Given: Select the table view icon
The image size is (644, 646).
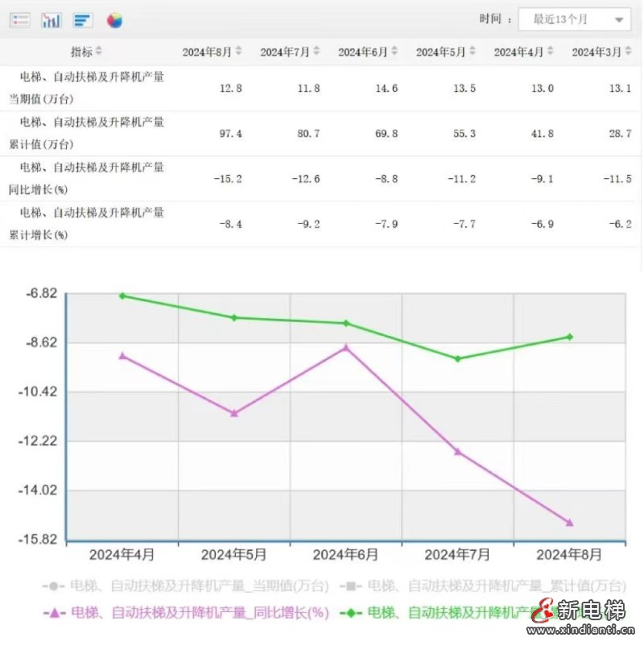Looking at the screenshot, I should tap(20, 19).
